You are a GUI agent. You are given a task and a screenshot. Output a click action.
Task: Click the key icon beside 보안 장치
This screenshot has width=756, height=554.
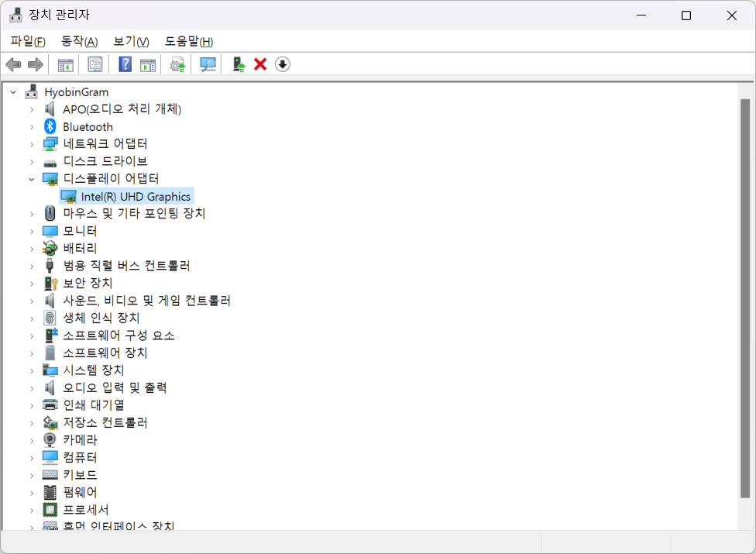coord(50,283)
